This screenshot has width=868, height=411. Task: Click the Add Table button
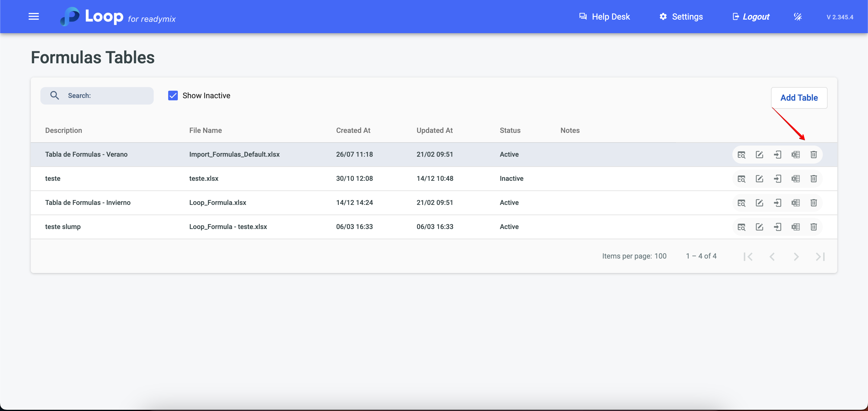[x=799, y=98]
